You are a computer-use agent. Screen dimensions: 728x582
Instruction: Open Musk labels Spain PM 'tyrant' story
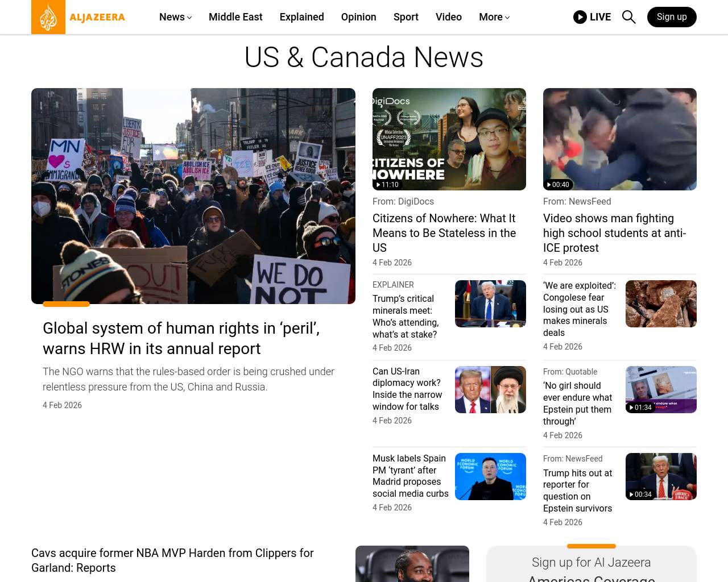pyautogui.click(x=411, y=476)
